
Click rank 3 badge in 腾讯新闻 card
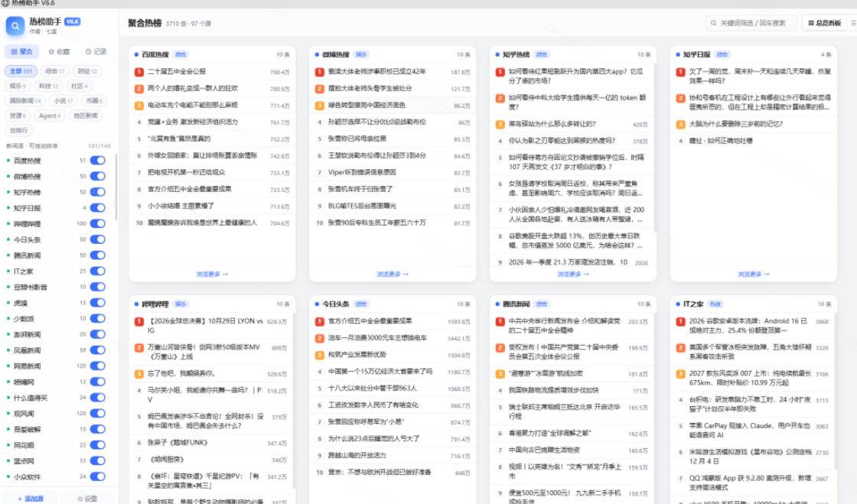pyautogui.click(x=500, y=375)
